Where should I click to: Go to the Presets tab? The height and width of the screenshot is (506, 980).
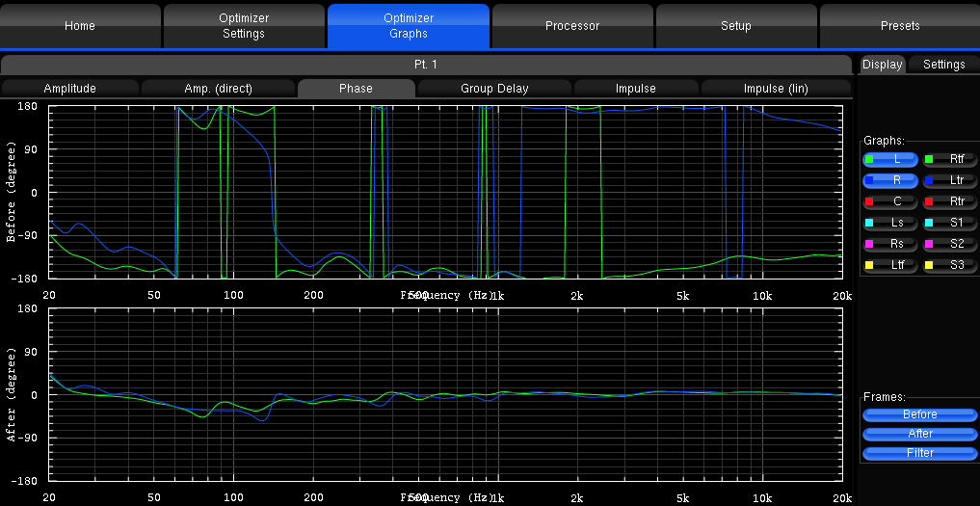899,26
